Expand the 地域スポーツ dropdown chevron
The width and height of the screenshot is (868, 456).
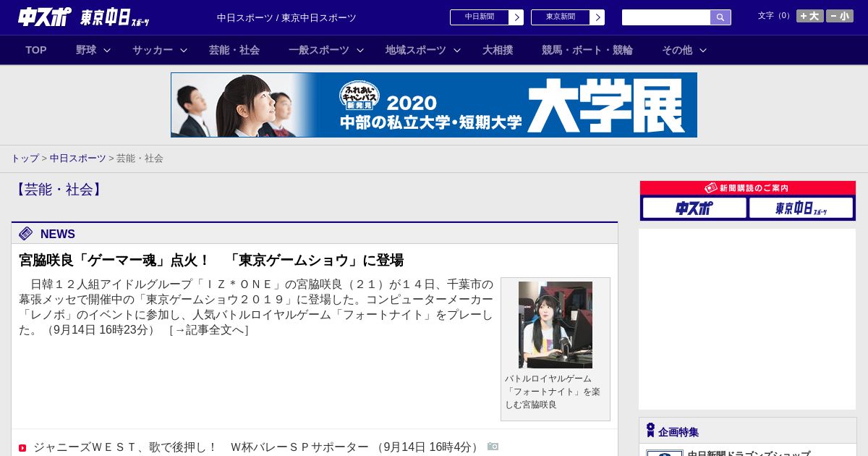click(457, 50)
